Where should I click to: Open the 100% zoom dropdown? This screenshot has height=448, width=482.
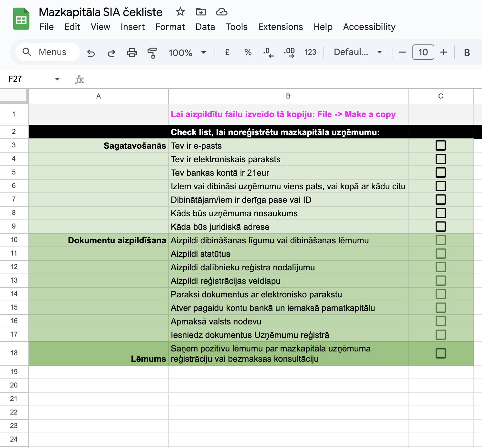point(187,52)
